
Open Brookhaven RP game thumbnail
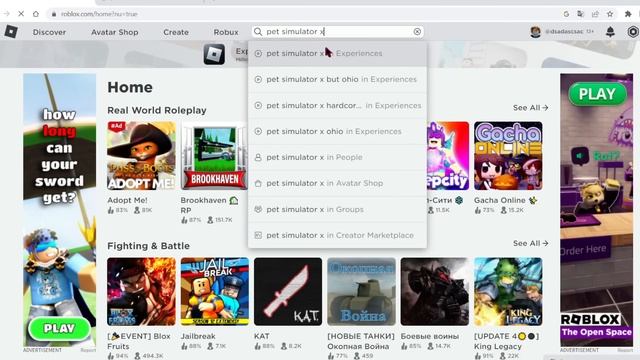(x=214, y=156)
